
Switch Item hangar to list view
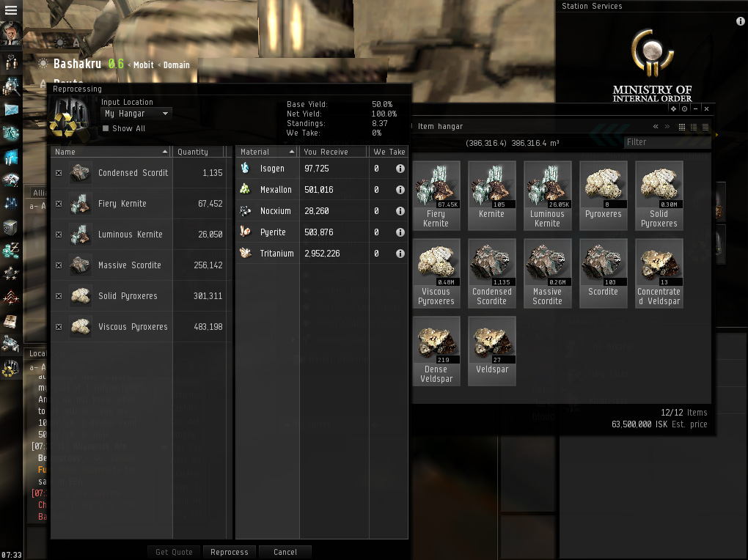pos(705,127)
